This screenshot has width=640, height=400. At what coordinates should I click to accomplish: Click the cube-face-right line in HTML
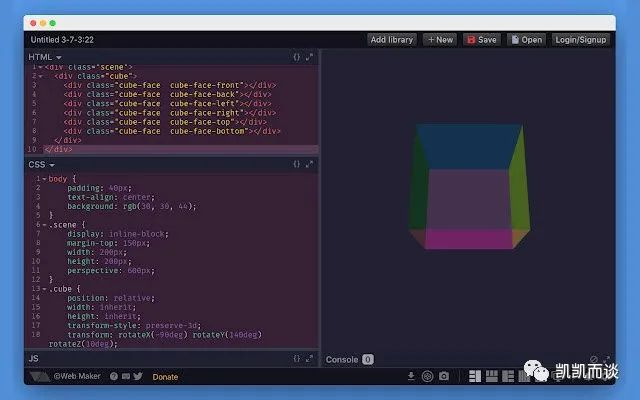pyautogui.click(x=170, y=113)
